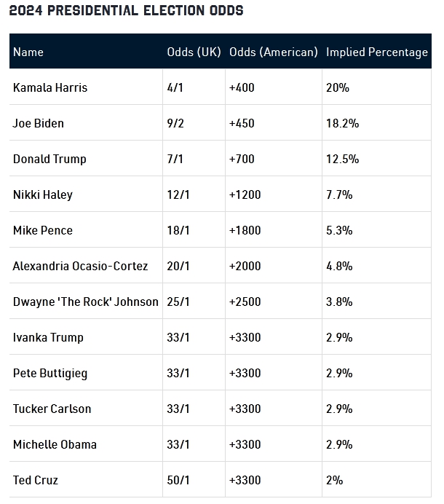Click the 2024 Presidential Election Odds heading
Image resolution: width=444 pixels, height=504 pixels.
point(126,10)
